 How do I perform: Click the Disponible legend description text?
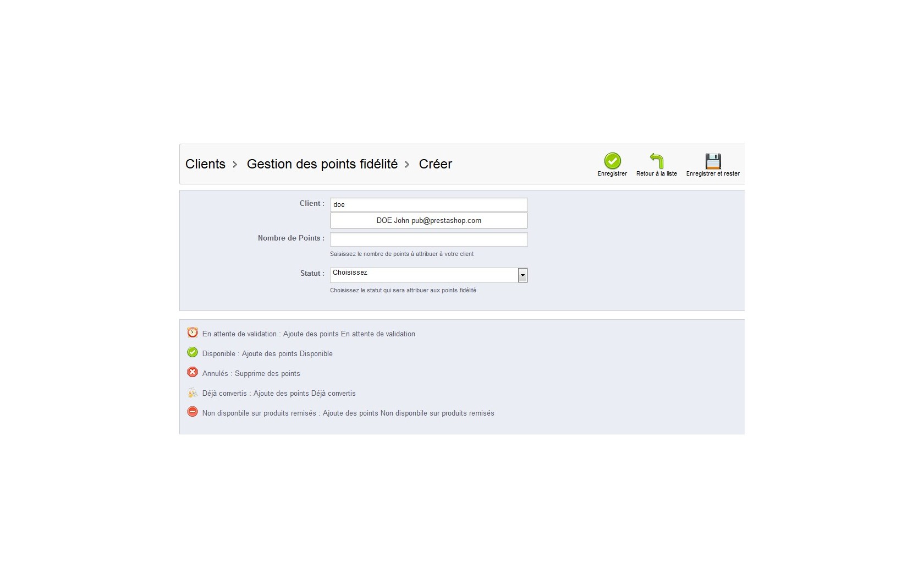[x=267, y=354]
